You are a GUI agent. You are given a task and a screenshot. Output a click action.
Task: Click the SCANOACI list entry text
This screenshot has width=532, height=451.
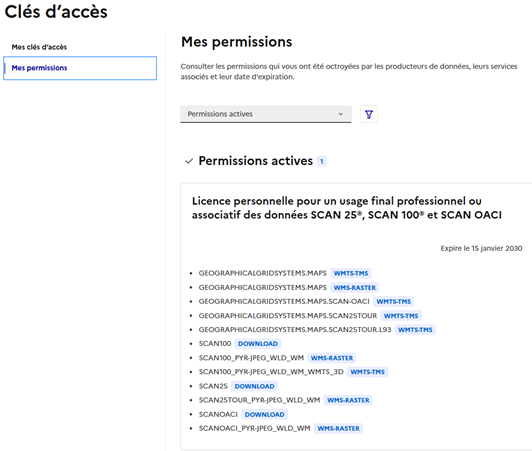tap(218, 414)
